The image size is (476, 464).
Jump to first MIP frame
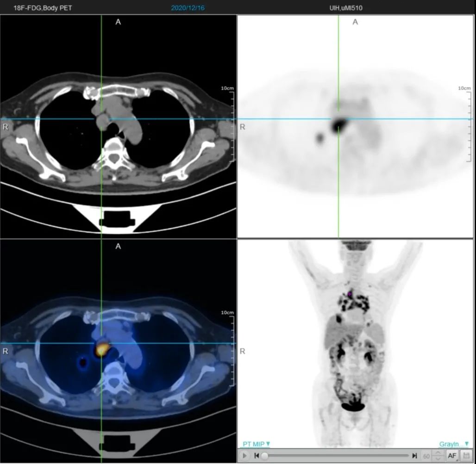[x=257, y=456]
